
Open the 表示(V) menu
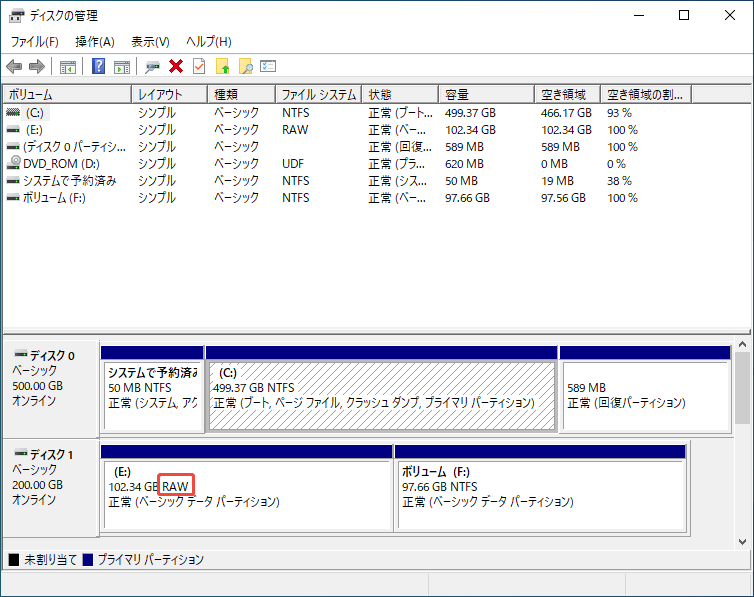[x=151, y=42]
